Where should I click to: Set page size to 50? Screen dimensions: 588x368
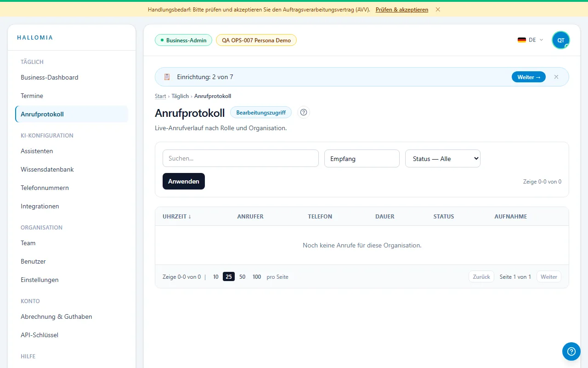(x=242, y=276)
